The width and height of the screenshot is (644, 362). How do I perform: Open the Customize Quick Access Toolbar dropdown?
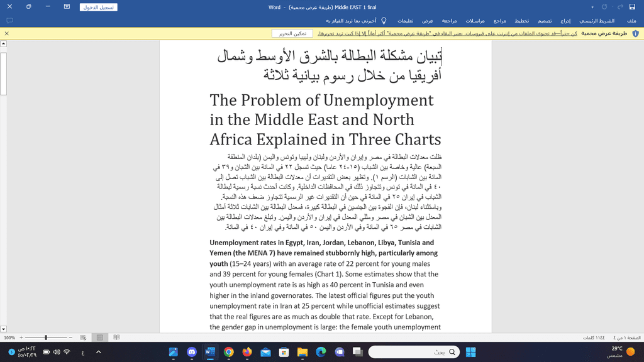click(592, 8)
